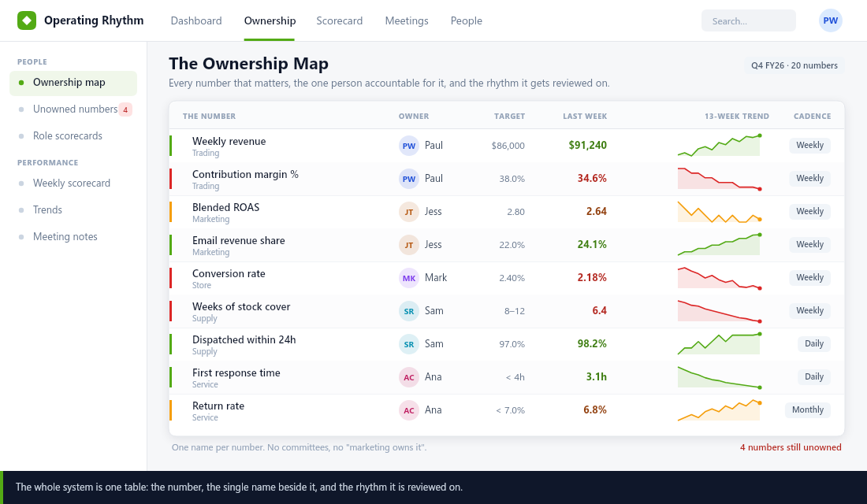Click into the Search field

tap(749, 21)
